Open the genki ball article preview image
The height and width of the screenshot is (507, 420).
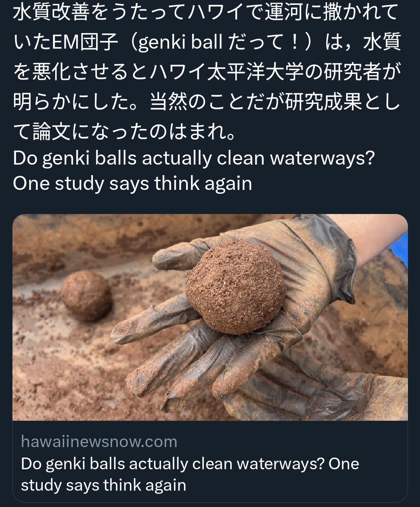click(x=210, y=317)
